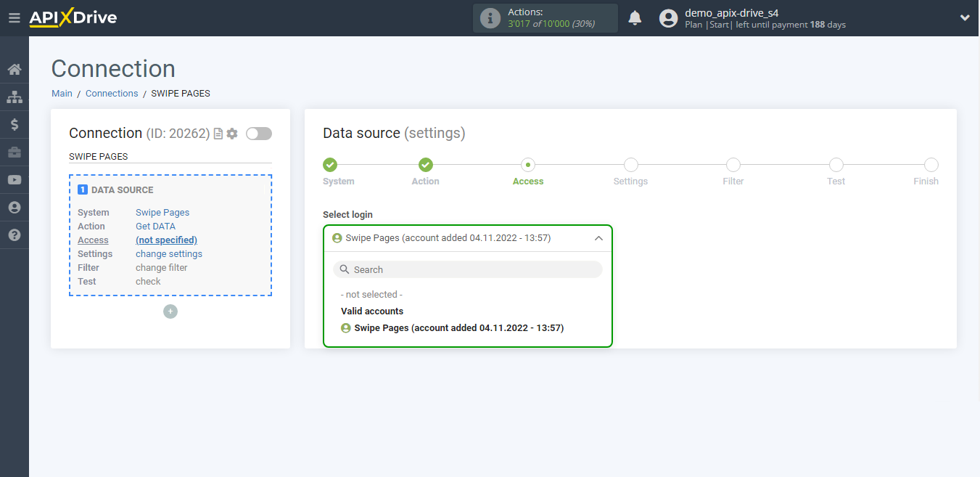Open the billing dollar sidebar icon
Image resolution: width=980 pixels, height=477 pixels.
tap(15, 125)
